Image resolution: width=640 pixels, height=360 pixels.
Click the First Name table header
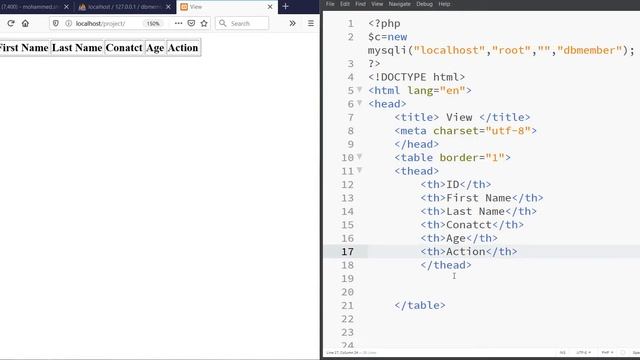click(x=24, y=48)
